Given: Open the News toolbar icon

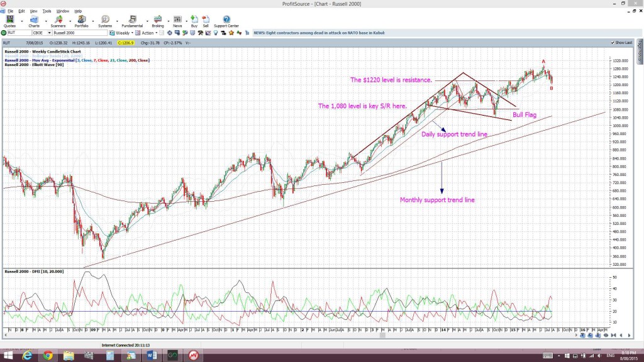Looking at the screenshot, I should point(177,21).
